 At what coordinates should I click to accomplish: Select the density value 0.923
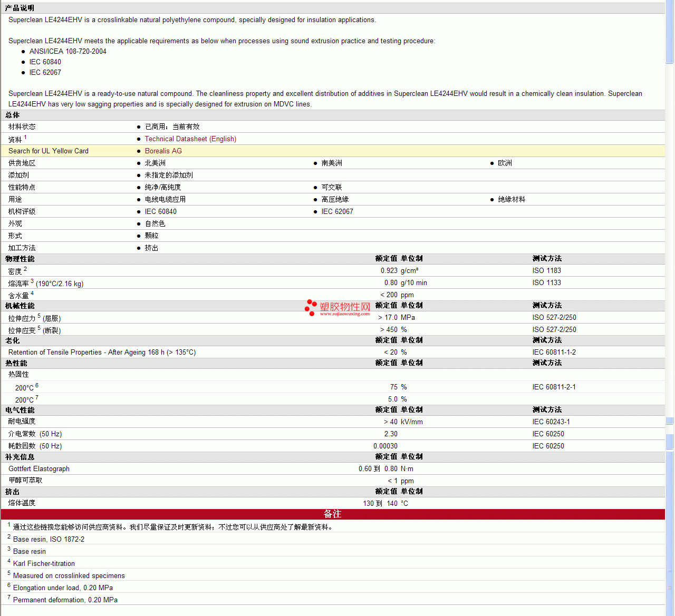pyautogui.click(x=389, y=271)
